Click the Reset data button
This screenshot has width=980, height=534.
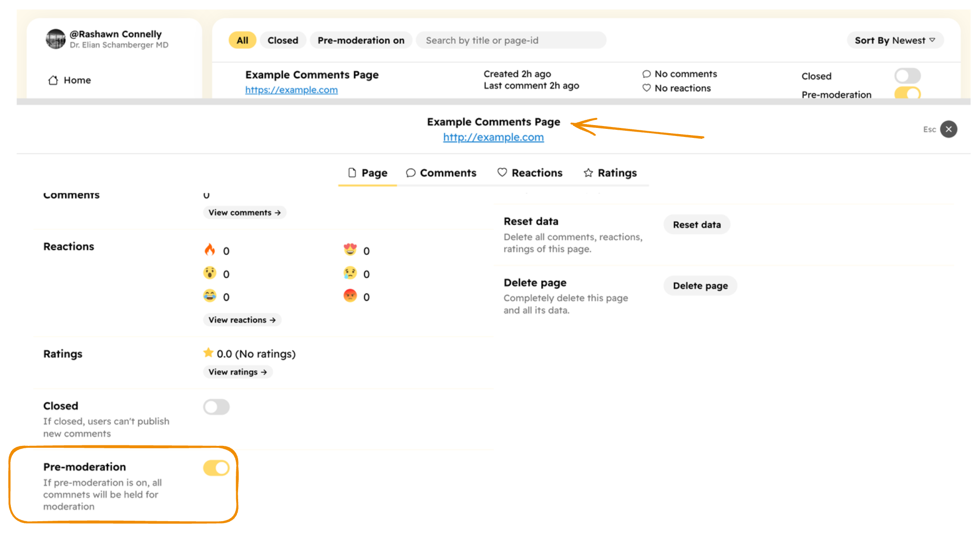coord(696,225)
